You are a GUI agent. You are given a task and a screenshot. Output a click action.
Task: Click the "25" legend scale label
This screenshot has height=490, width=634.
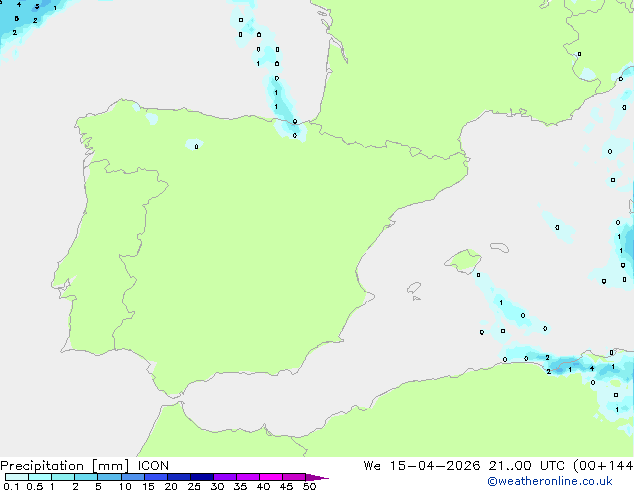[194, 486]
